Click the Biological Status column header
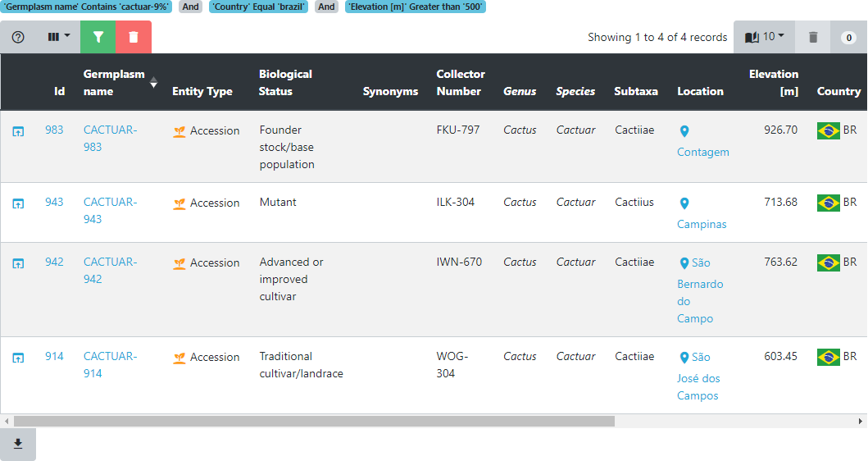The width and height of the screenshot is (868, 461). (x=285, y=82)
